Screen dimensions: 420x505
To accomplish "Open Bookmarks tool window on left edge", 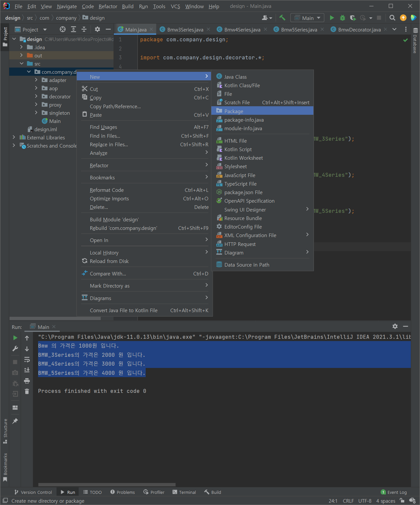I will [5, 467].
